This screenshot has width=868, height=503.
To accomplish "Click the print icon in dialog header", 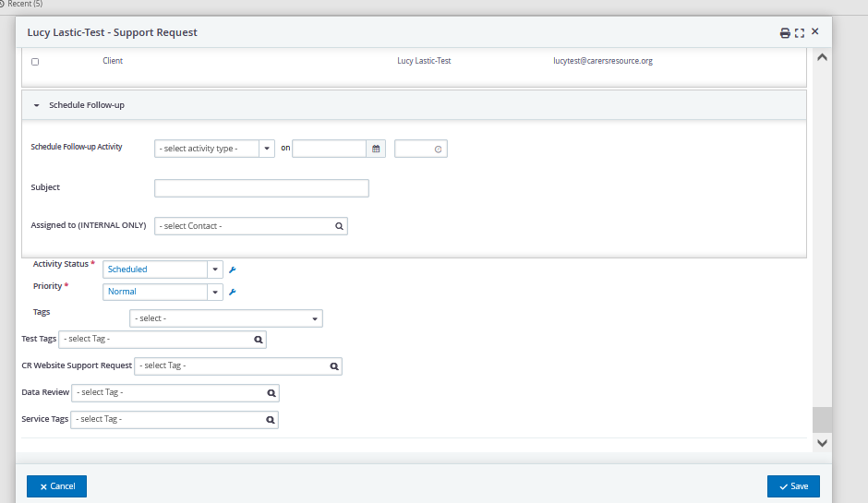I will tap(784, 33).
